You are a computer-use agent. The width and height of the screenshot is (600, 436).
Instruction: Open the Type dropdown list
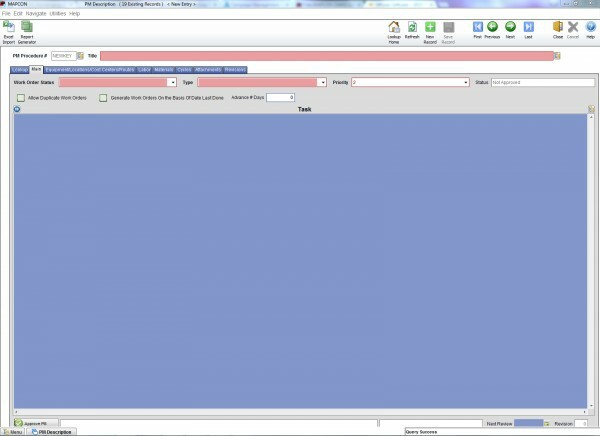pos(323,82)
